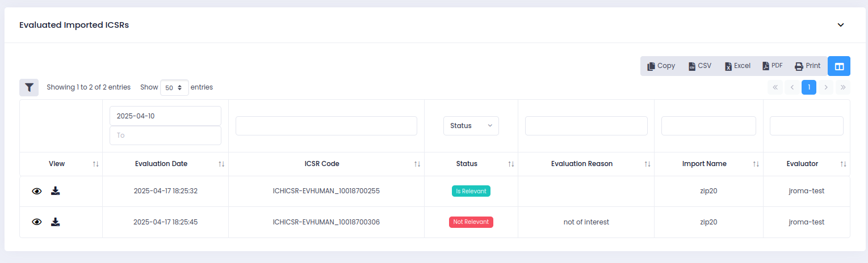
Task: Click the evaluation date To field
Action: pyautogui.click(x=165, y=135)
